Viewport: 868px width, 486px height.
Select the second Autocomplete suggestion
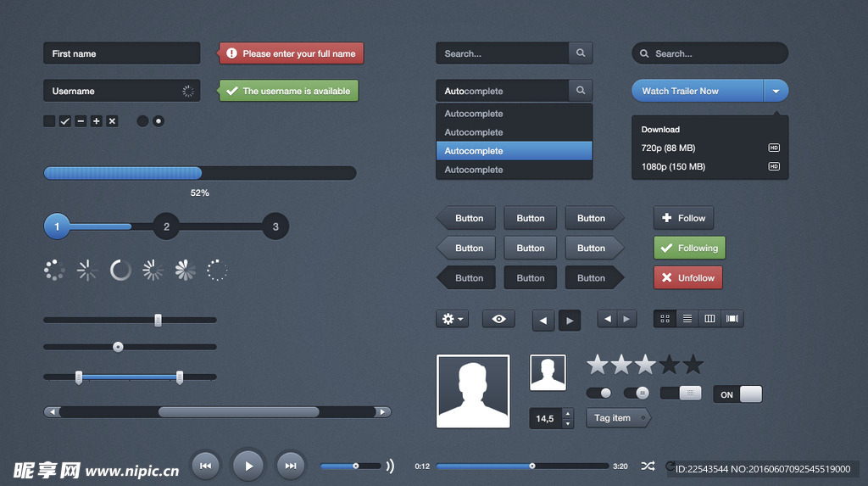pyautogui.click(x=515, y=132)
